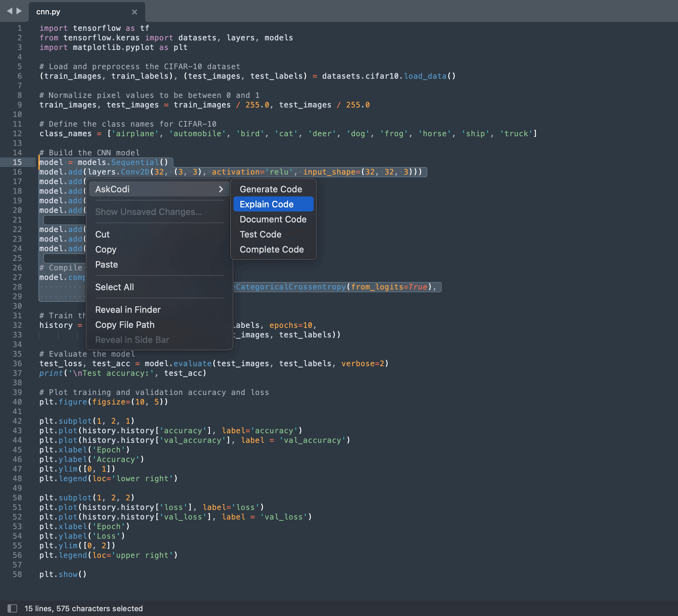Click plt.legend(loc='lower right') line
The image size is (678, 616).
108,478
